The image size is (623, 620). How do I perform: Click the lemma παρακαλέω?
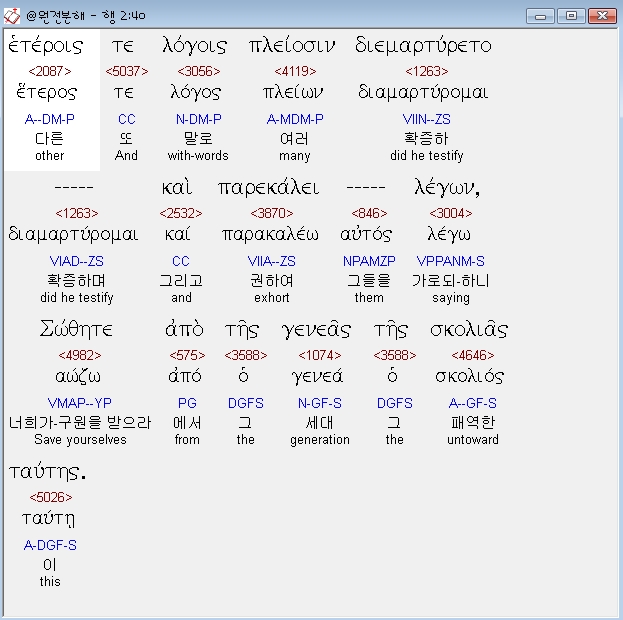(270, 234)
